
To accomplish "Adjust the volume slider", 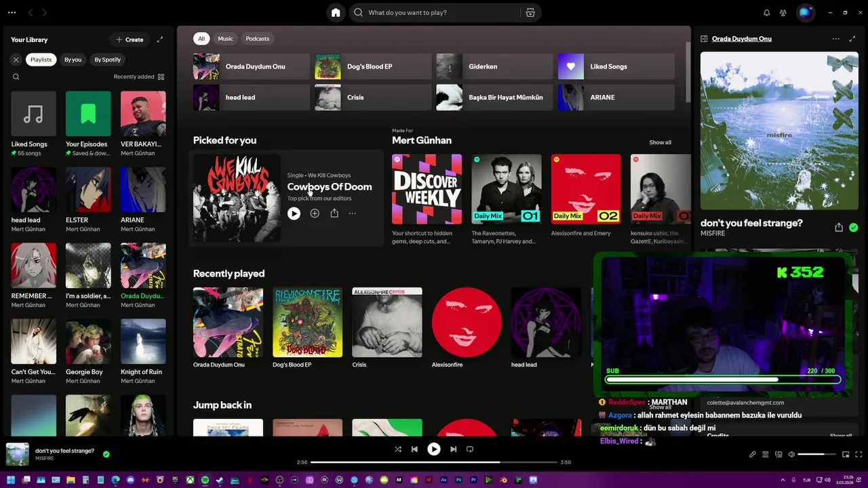I will pyautogui.click(x=816, y=454).
